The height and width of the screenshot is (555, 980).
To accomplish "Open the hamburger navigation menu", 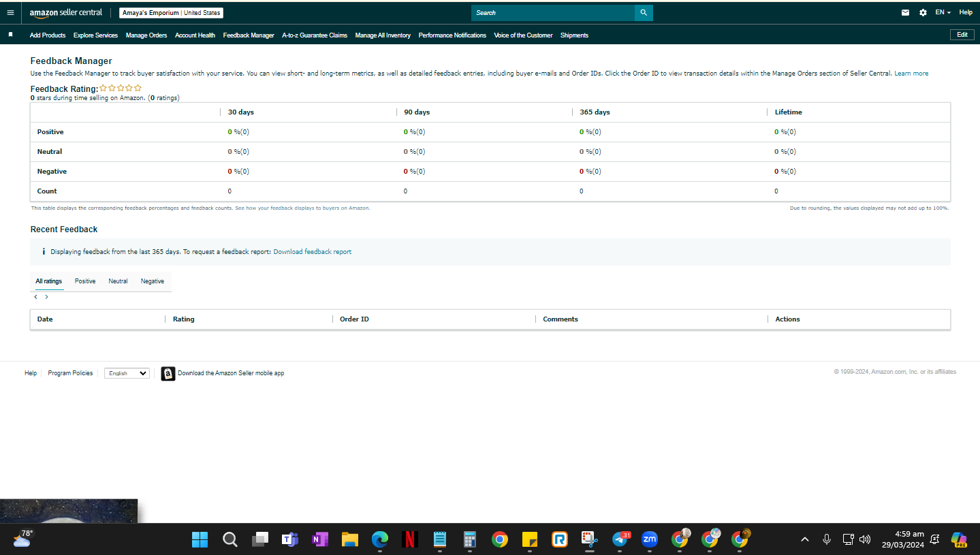I will (10, 12).
